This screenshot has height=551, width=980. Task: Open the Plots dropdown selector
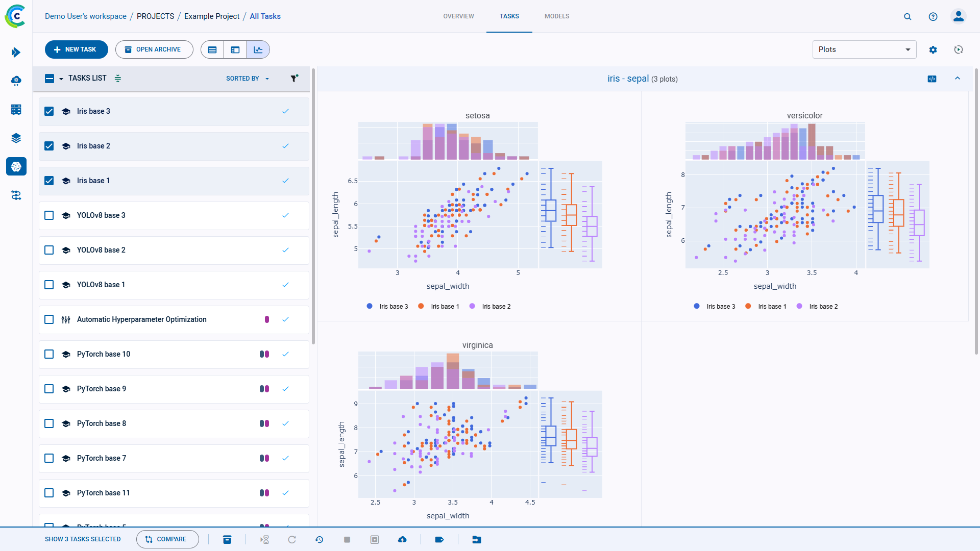coord(865,49)
